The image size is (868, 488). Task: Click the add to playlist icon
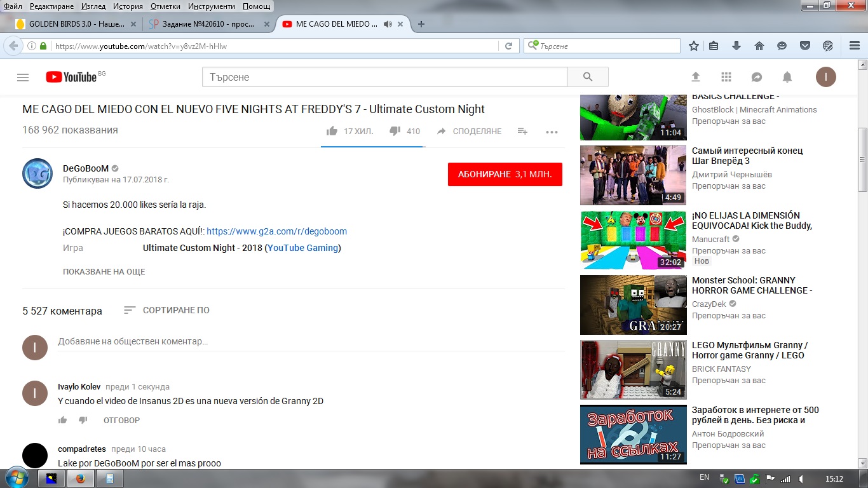point(522,131)
